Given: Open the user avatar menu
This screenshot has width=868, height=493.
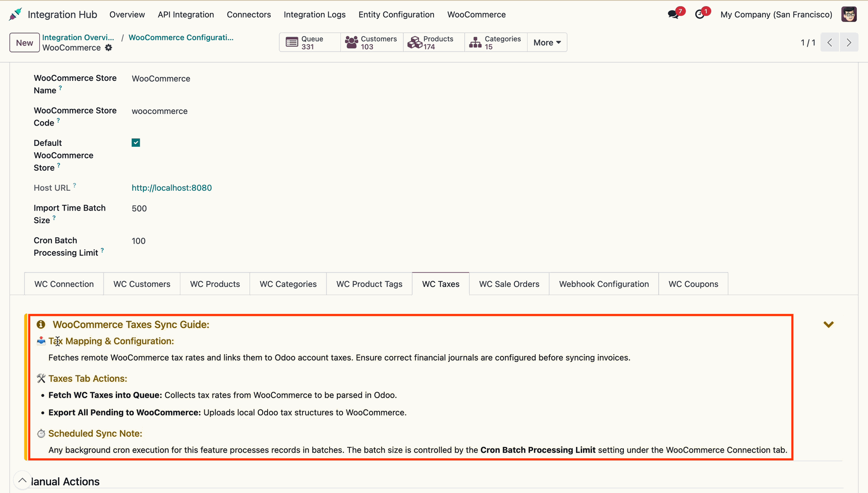Looking at the screenshot, I should click(849, 14).
